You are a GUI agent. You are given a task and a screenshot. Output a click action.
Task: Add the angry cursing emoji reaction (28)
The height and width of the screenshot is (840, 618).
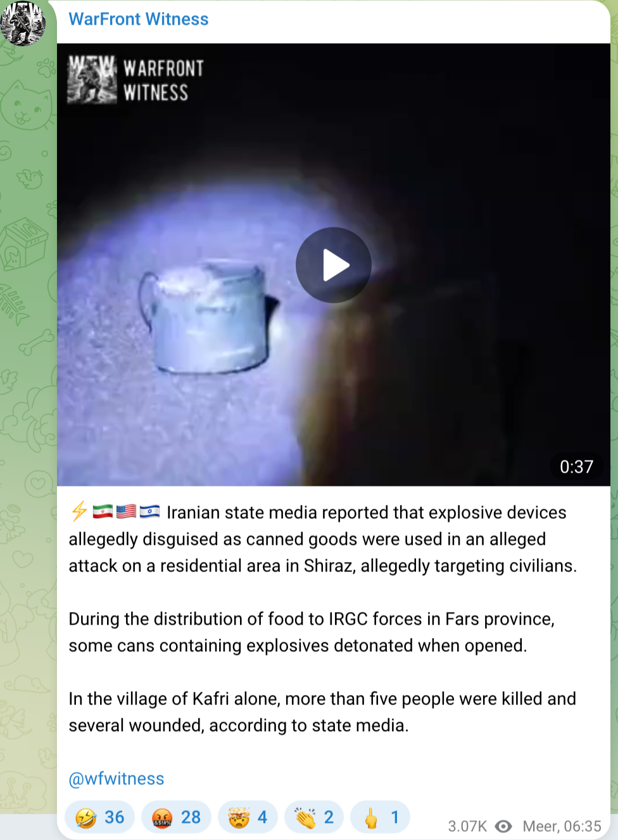[176, 817]
